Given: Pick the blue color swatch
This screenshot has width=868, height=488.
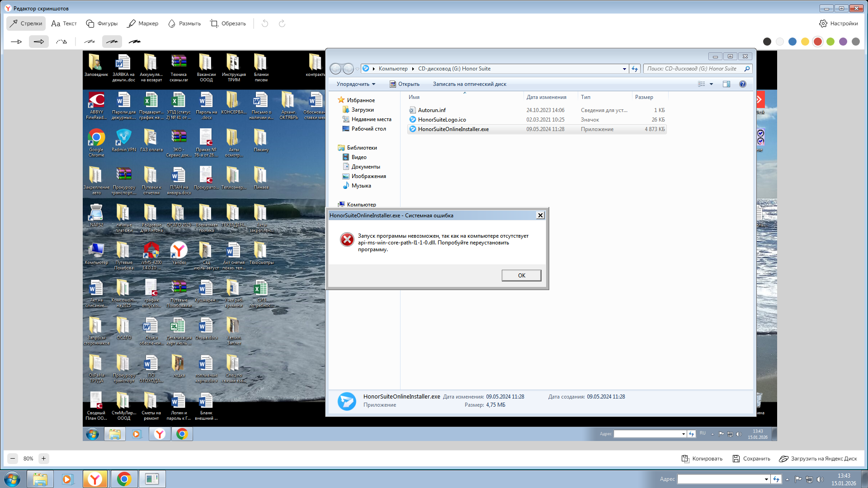Looking at the screenshot, I should tap(793, 42).
